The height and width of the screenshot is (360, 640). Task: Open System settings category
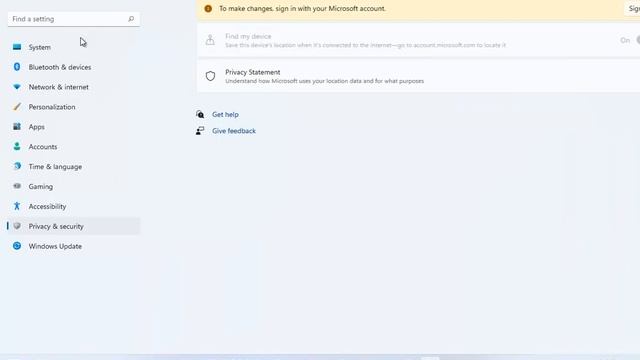73,47
